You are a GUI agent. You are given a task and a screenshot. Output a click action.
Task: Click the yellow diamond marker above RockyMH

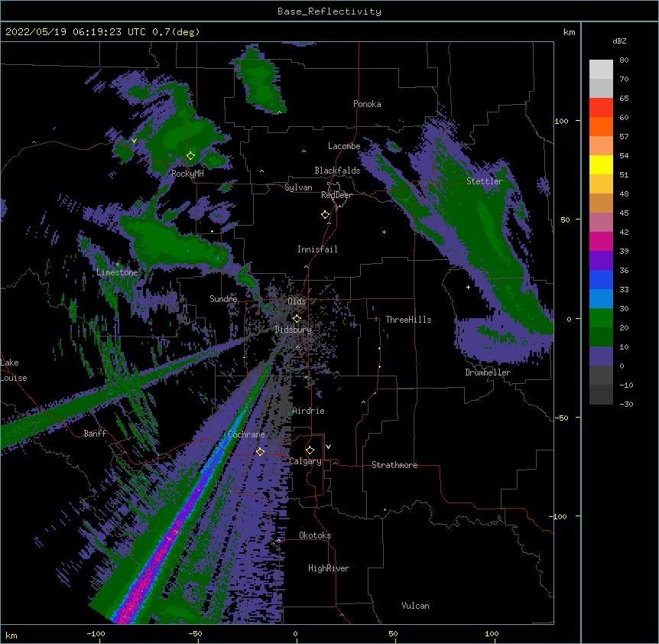tap(190, 156)
